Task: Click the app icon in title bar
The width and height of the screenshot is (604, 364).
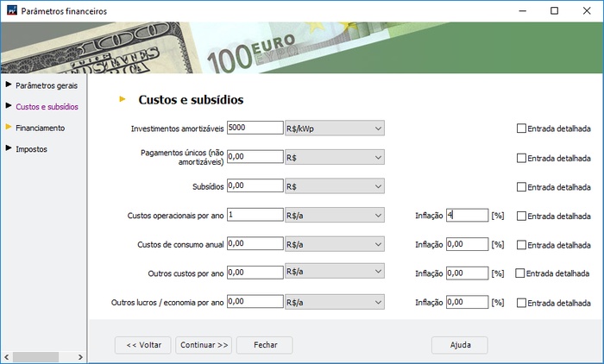Action: coord(9,10)
